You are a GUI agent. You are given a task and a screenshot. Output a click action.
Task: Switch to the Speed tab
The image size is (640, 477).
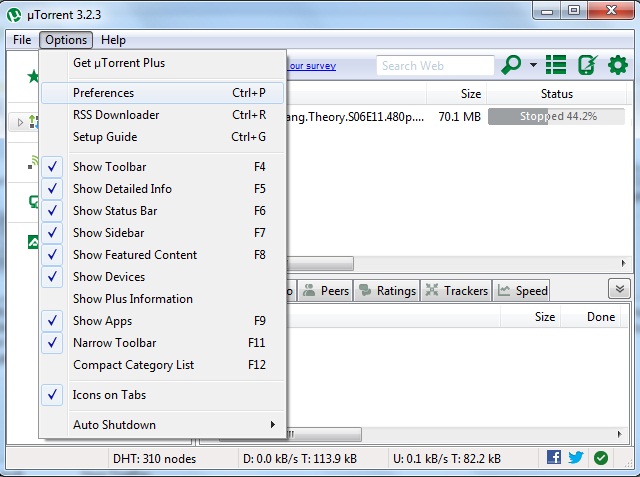[x=522, y=291]
